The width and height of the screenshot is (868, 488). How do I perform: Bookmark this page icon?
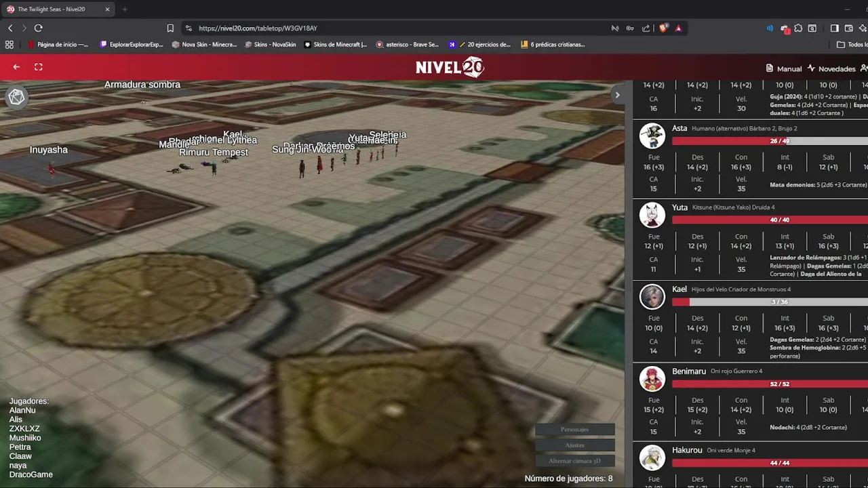click(170, 28)
